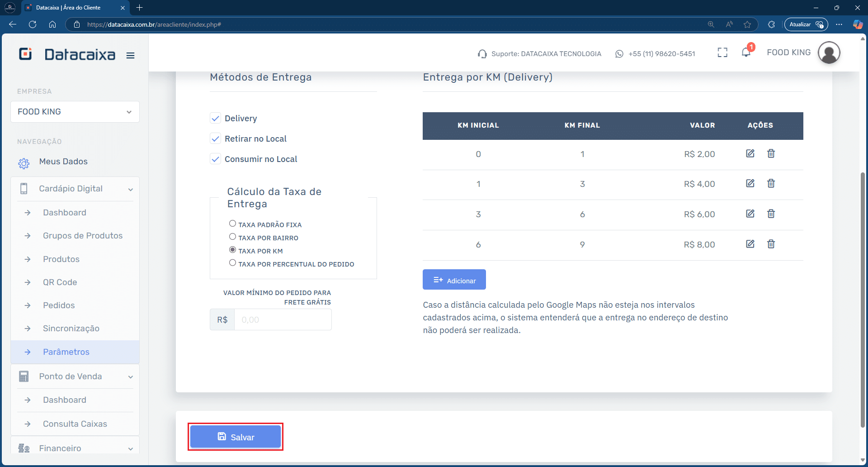Delete the 6 to 9 KM row
868x467 pixels.
(771, 244)
